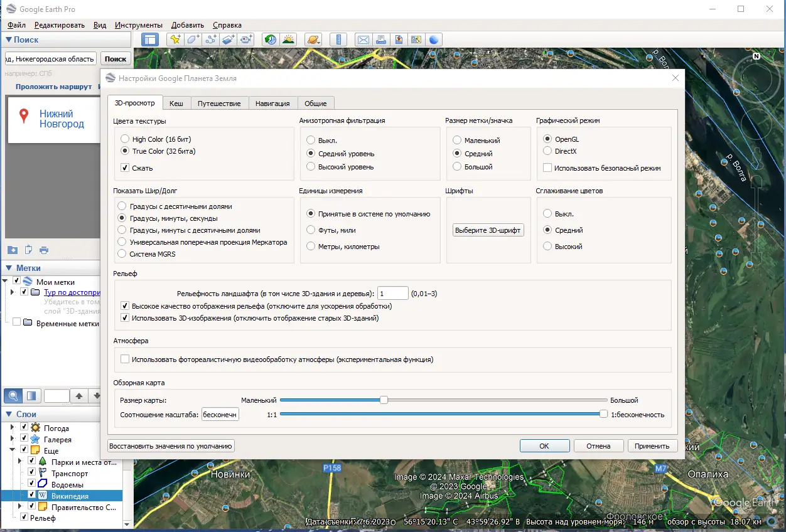This screenshot has height=532, width=786.
Task: Check the safe mode option
Action: tap(547, 168)
